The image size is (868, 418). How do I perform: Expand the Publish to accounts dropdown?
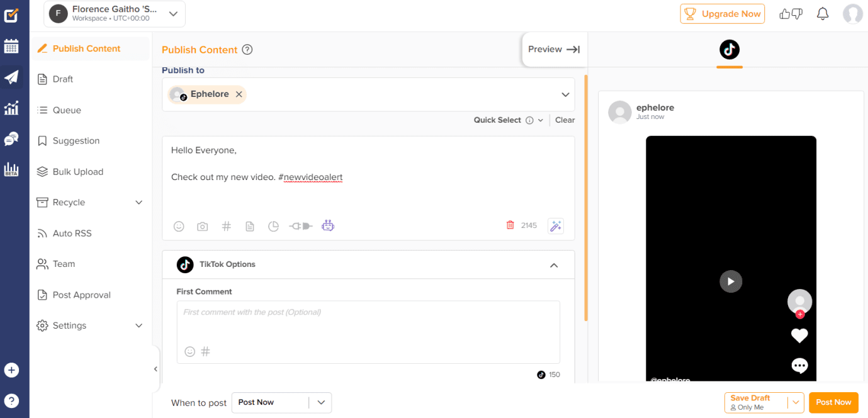565,94
